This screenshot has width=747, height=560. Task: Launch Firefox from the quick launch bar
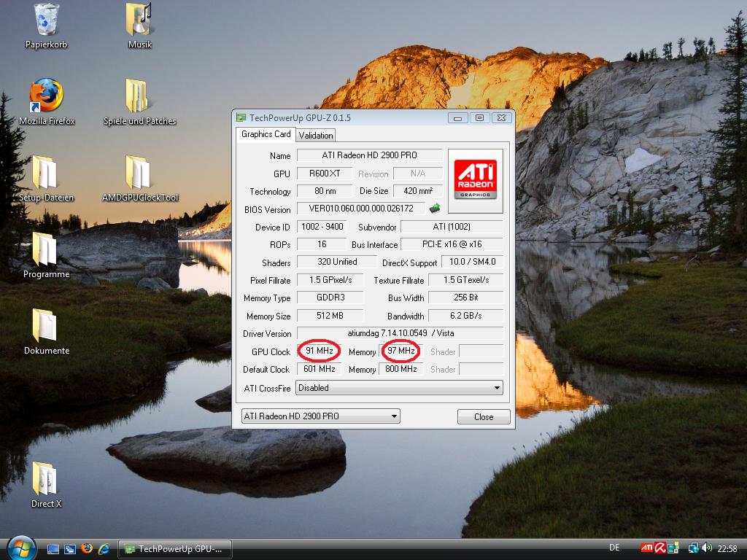(87, 549)
